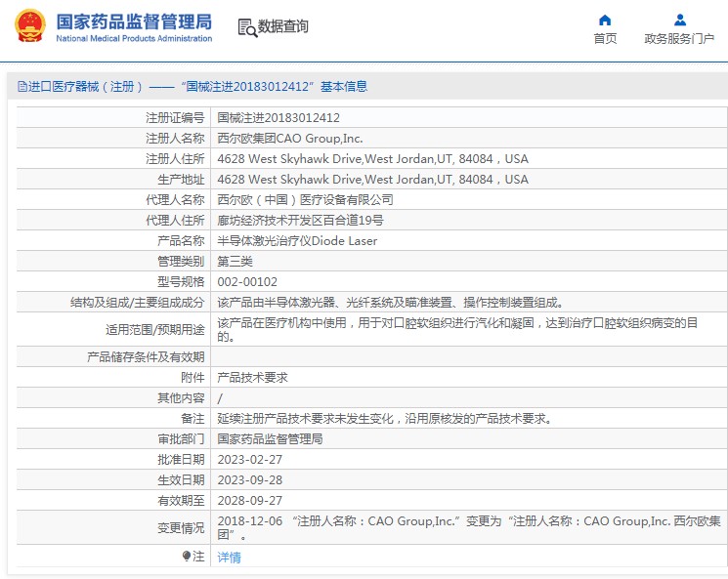This screenshot has height=579, width=728.
Task: Click the 注册人名称 row label
Action: [x=175, y=139]
